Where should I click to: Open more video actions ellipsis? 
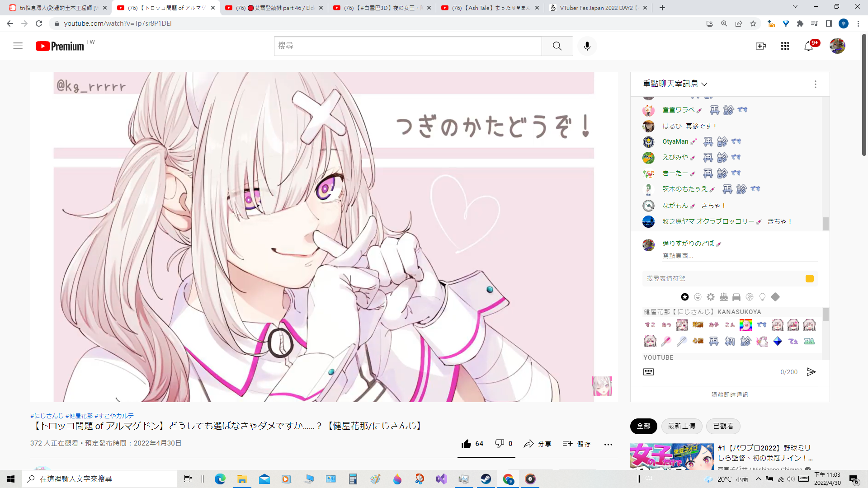608,444
